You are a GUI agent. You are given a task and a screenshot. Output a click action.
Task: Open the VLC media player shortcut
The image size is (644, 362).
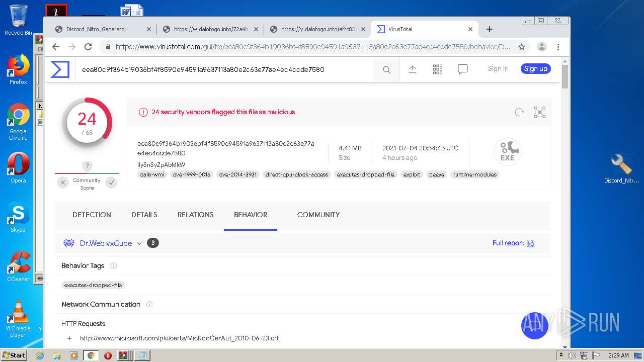pos(18,319)
